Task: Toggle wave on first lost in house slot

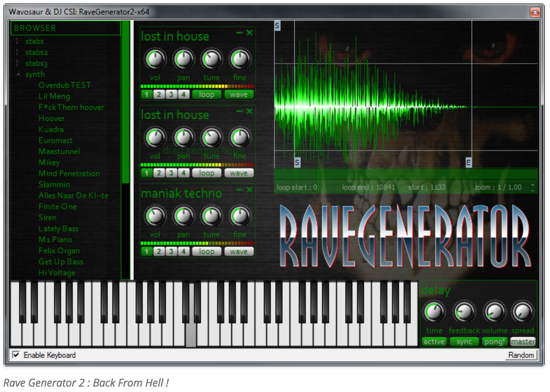Action: pos(239,94)
